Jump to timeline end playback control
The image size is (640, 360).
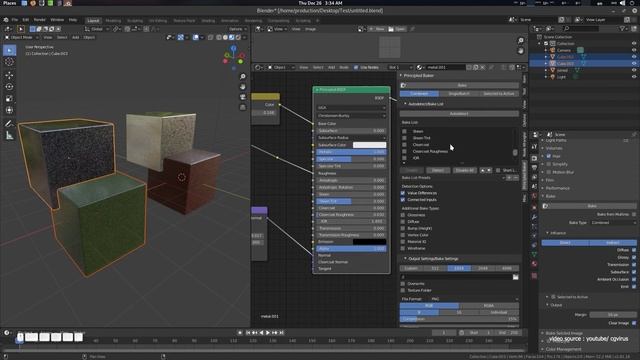[282, 333]
